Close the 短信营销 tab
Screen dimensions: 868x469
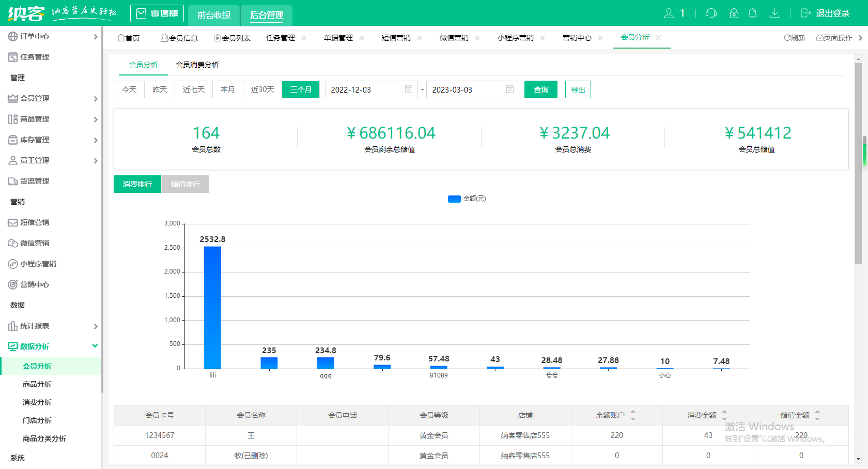coord(420,38)
